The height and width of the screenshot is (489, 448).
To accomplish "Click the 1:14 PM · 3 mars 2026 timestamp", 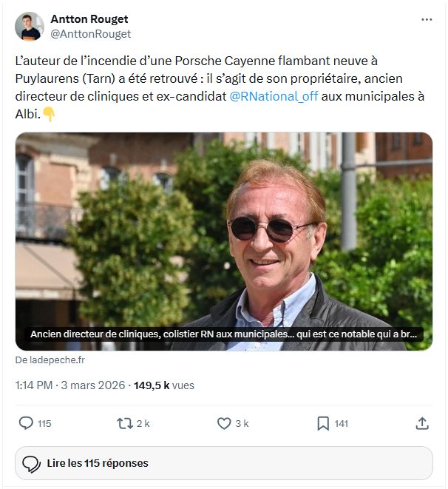I will tap(70, 385).
